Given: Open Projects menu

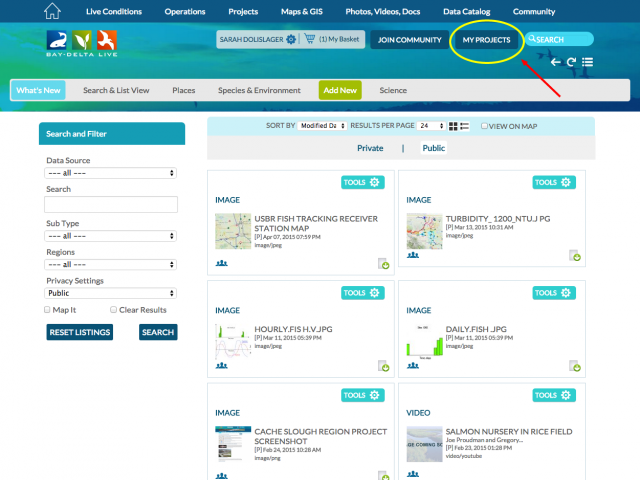Looking at the screenshot, I should [x=243, y=11].
